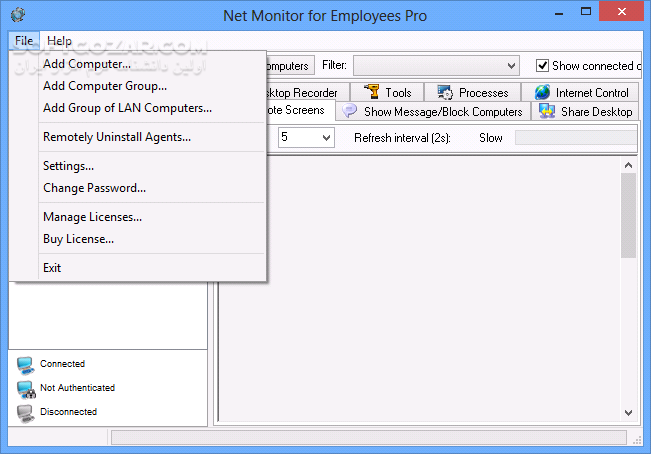Select Add Computer Group... menu entry
The height and width of the screenshot is (454, 651).
(x=137, y=86)
